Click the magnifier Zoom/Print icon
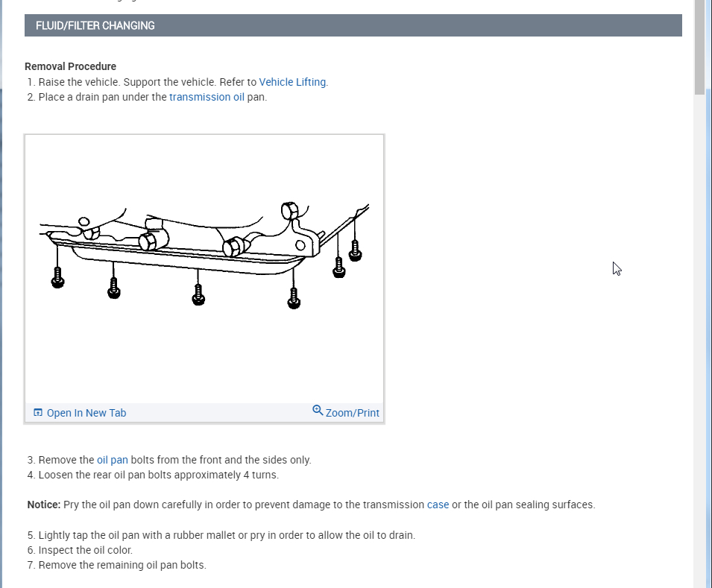712x588 pixels. pos(318,411)
